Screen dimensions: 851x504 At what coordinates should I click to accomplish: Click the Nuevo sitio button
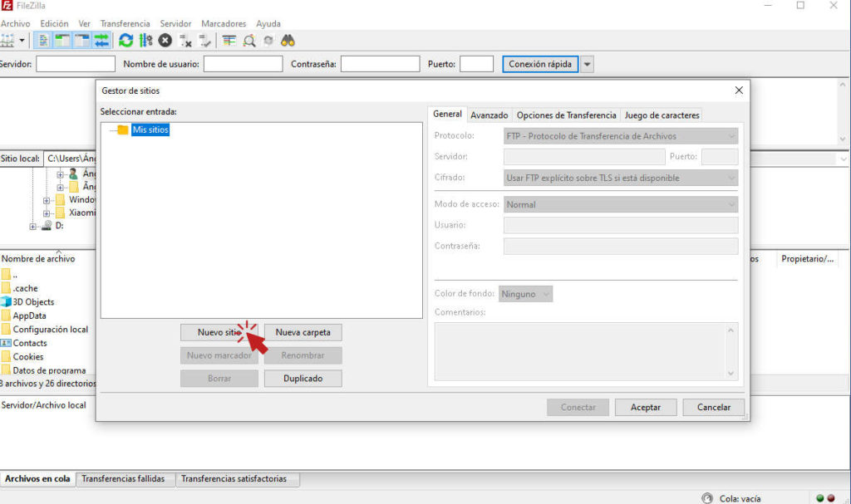tap(219, 332)
